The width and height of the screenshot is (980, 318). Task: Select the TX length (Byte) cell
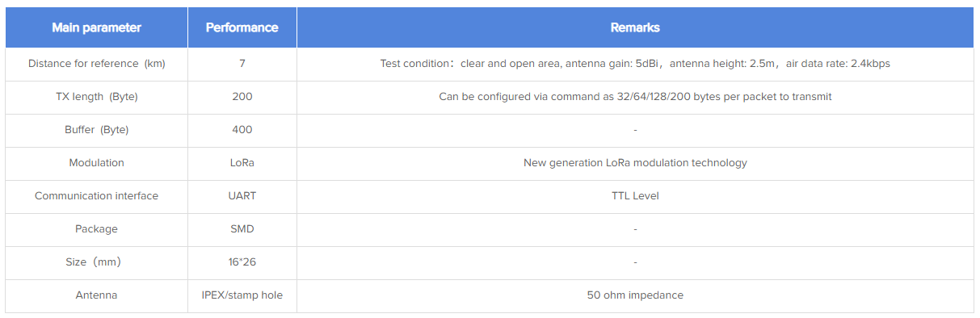(96, 97)
